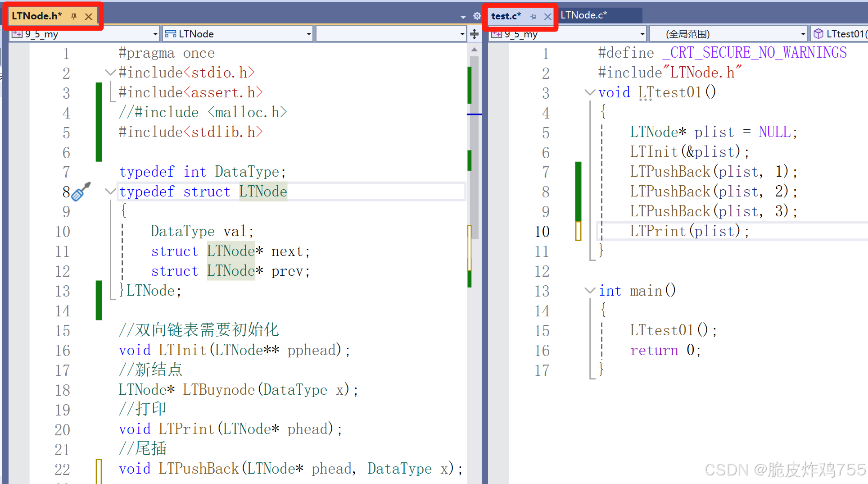
Task: Open the LTNode.c* tab
Action: (x=584, y=15)
